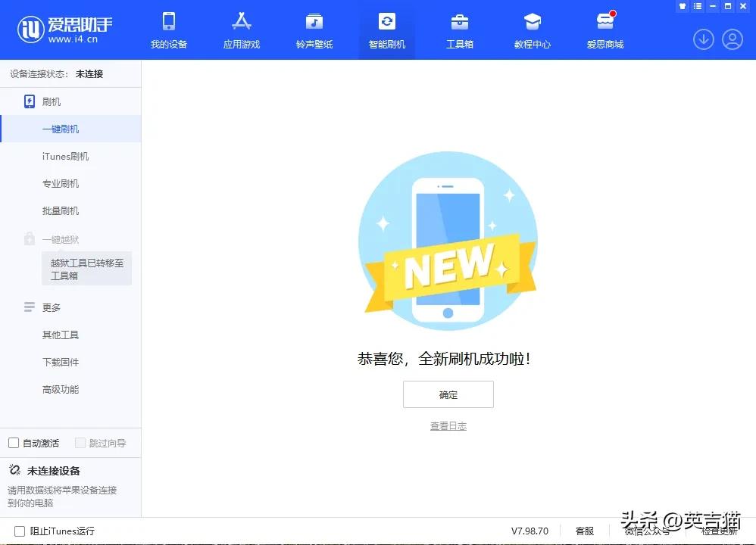Enable the 自动激活 auto-activate checkbox
756x545 pixels.
tap(14, 442)
